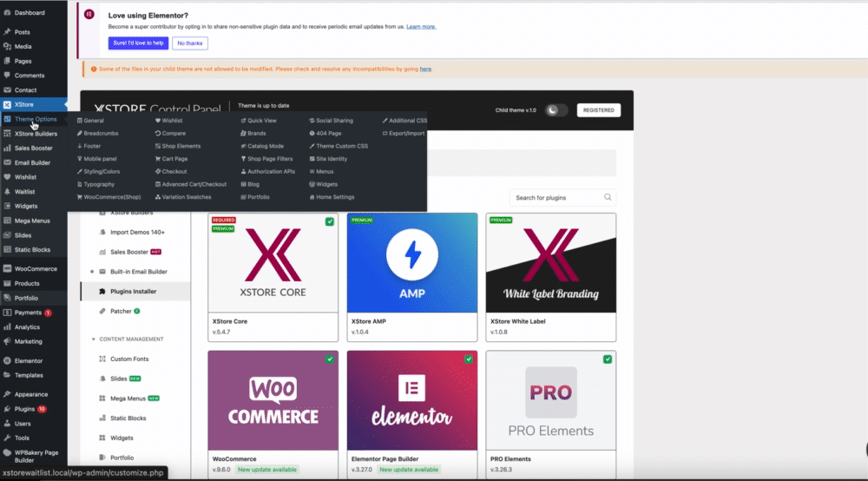Open Authorization APIs option
Viewport: 868px width, 481px height.
(x=267, y=172)
